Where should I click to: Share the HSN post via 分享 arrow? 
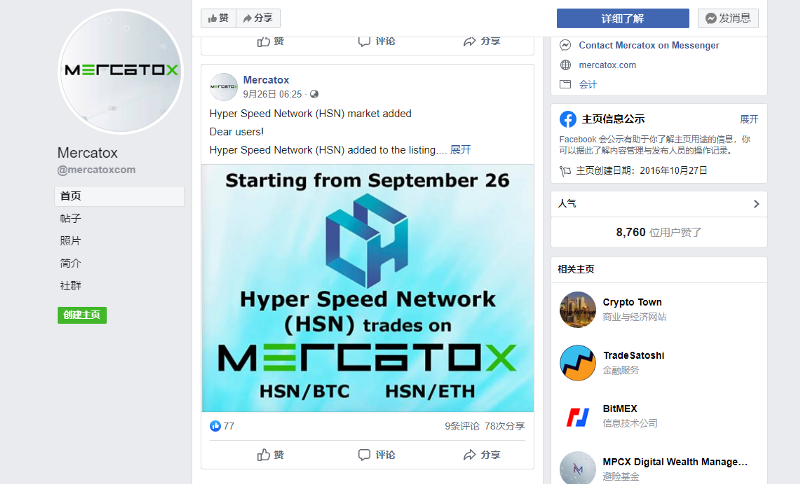tap(482, 455)
